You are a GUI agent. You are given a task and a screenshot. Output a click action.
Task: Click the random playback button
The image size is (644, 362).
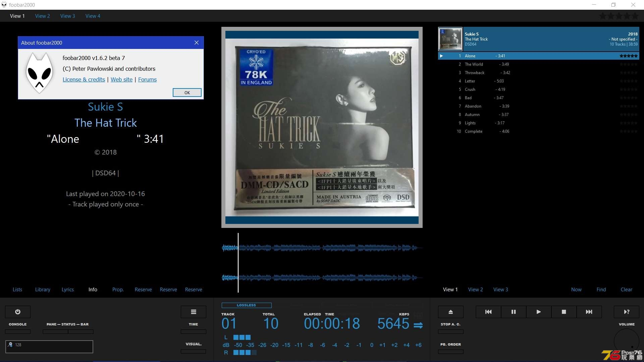[627, 312]
